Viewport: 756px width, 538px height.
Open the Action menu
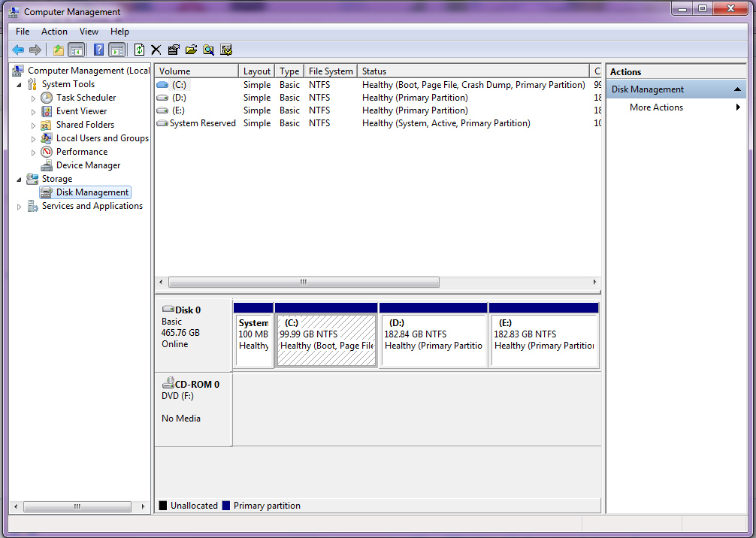click(53, 32)
